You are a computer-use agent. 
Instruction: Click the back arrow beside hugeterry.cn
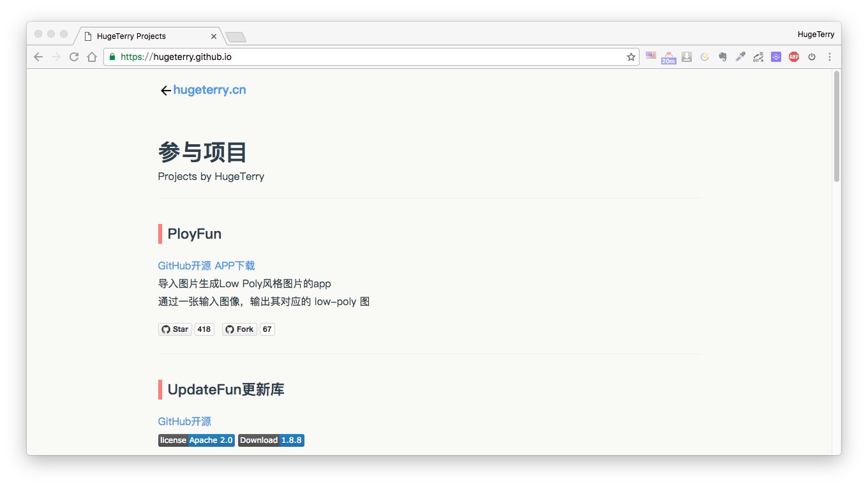[165, 91]
